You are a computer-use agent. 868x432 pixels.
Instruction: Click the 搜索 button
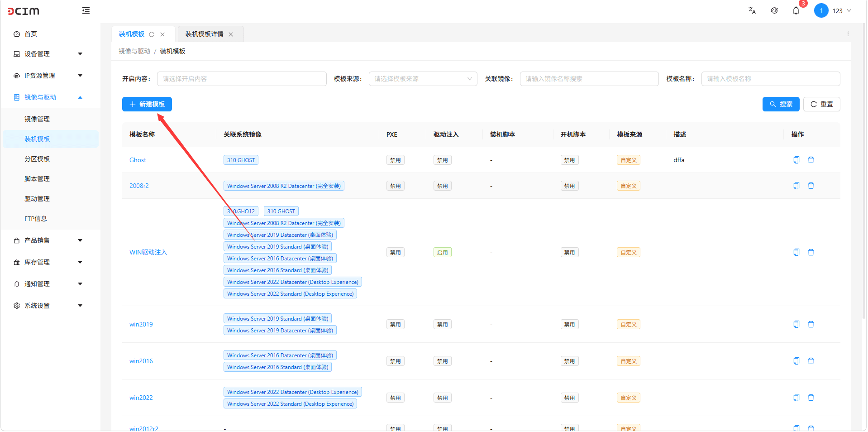[x=781, y=104]
